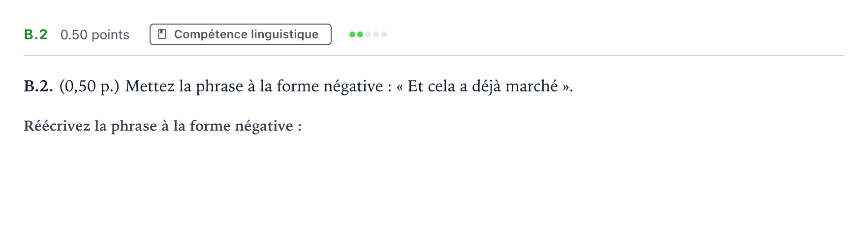Click the horizontal divider under the header

(x=434, y=56)
